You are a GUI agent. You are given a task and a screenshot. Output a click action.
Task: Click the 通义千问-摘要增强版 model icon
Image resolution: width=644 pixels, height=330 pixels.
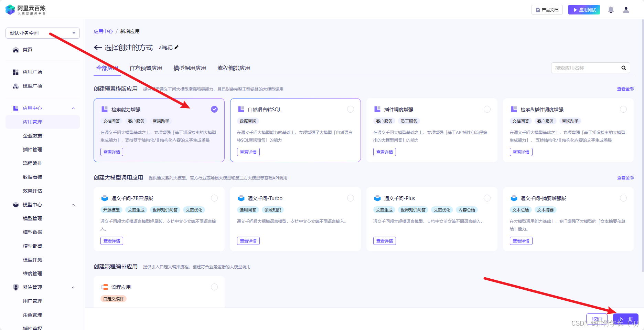point(514,198)
